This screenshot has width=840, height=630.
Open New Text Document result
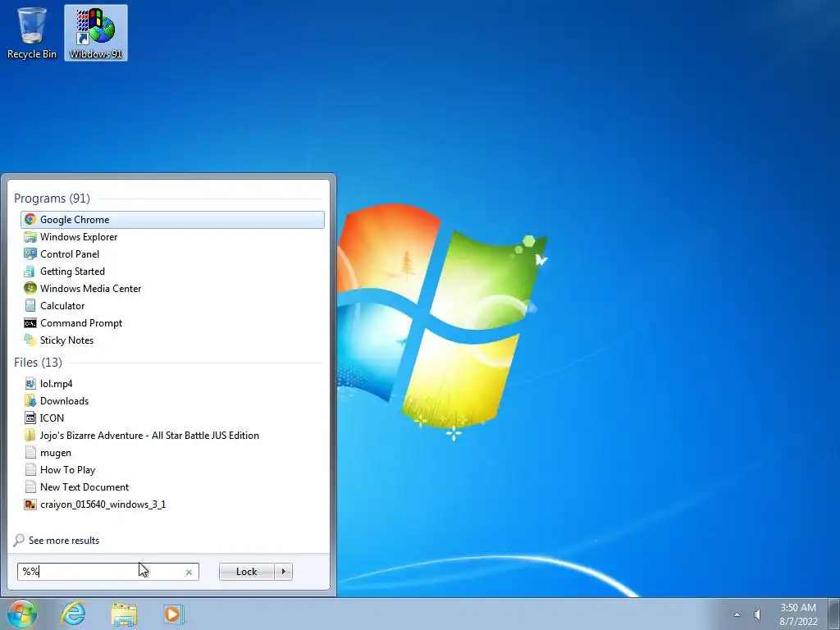click(172, 487)
